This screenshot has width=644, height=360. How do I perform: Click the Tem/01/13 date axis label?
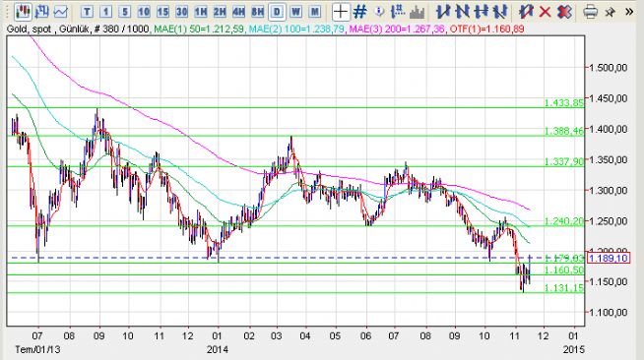pos(37,350)
